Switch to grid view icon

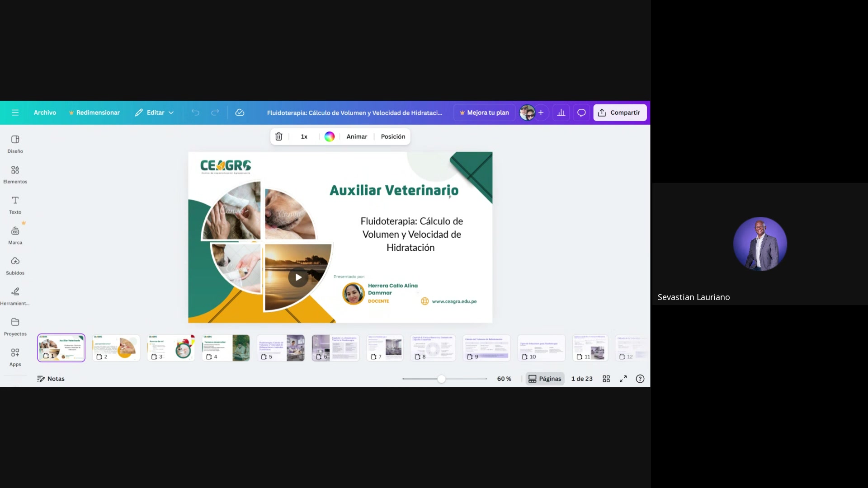[x=606, y=379]
